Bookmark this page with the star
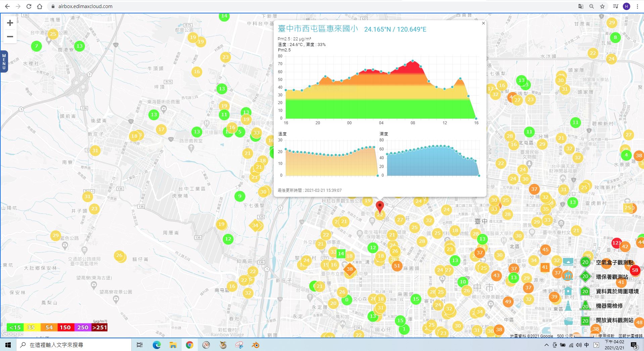This screenshot has width=644, height=351. tap(602, 6)
